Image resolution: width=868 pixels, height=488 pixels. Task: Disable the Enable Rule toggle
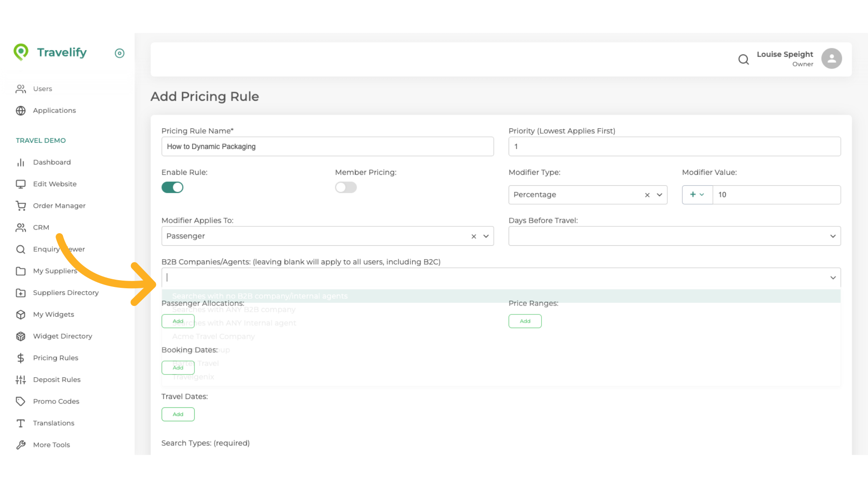[172, 187]
